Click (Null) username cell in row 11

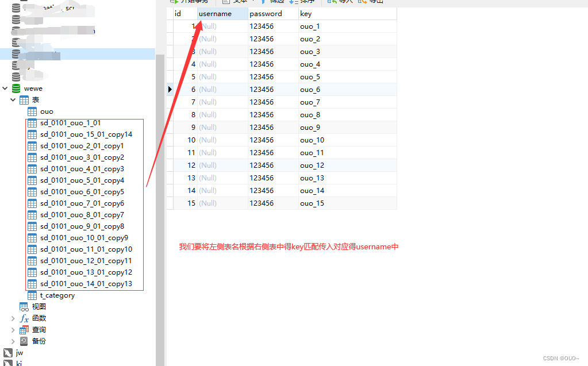(x=223, y=153)
